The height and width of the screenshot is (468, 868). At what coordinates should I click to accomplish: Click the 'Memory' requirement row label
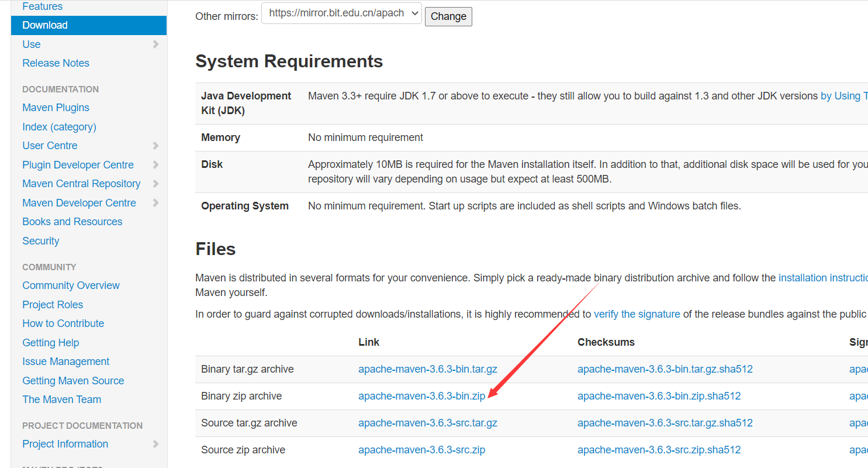click(220, 137)
